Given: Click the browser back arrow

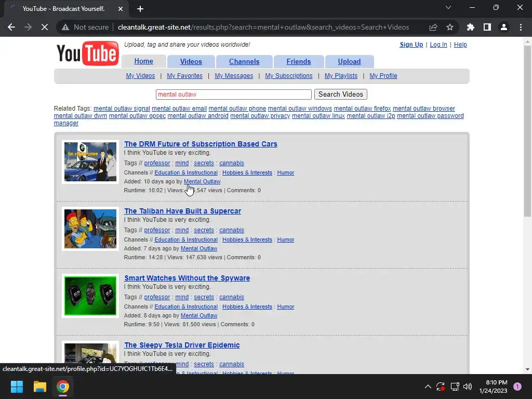Looking at the screenshot, I should [x=11, y=27].
